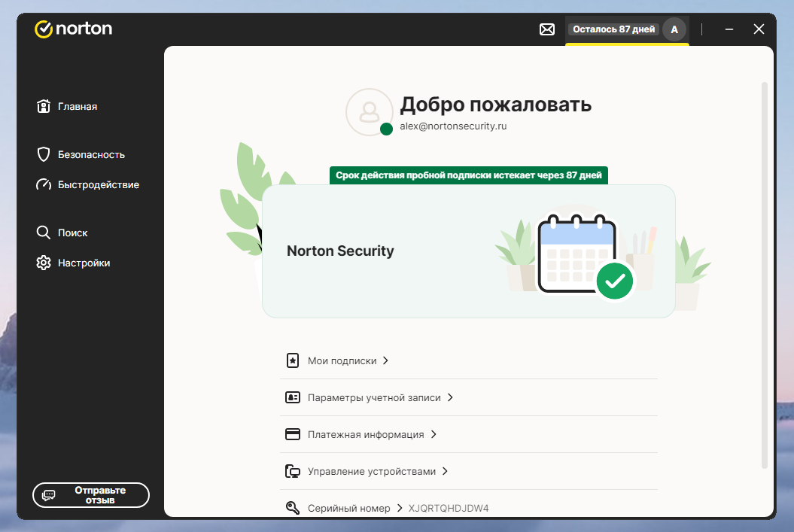Viewport: 794px width, 532px height.
Task: Click the profile picture placeholder avatar
Action: [369, 112]
